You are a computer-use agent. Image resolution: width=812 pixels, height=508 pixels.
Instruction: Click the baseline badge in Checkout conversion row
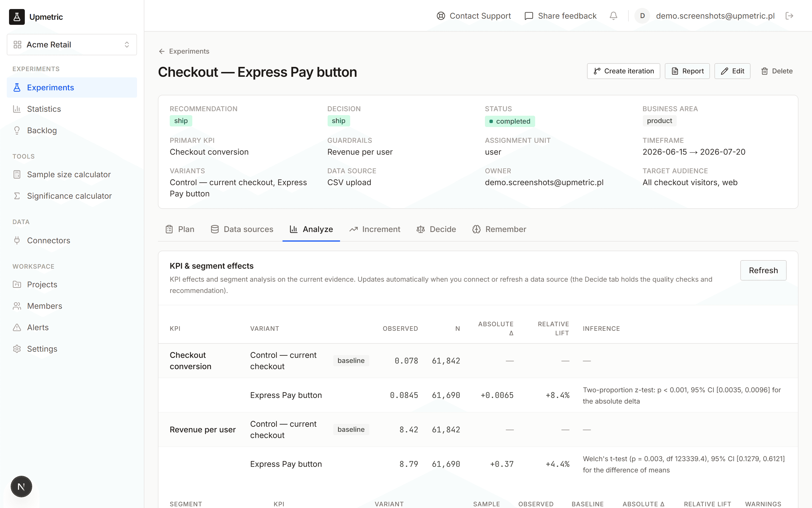[x=351, y=360]
